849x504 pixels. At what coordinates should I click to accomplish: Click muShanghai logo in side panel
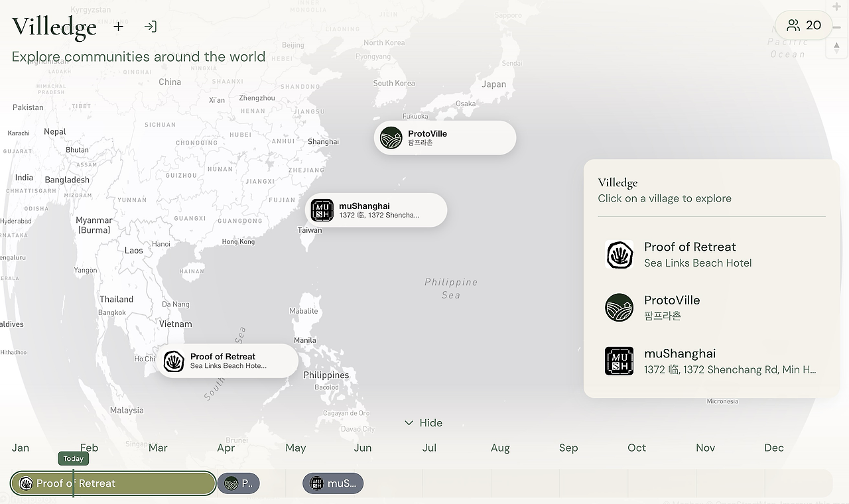tap(620, 361)
